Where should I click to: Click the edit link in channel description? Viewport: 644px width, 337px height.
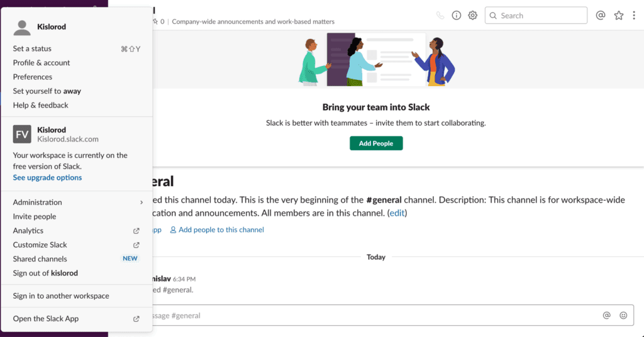[x=397, y=213]
